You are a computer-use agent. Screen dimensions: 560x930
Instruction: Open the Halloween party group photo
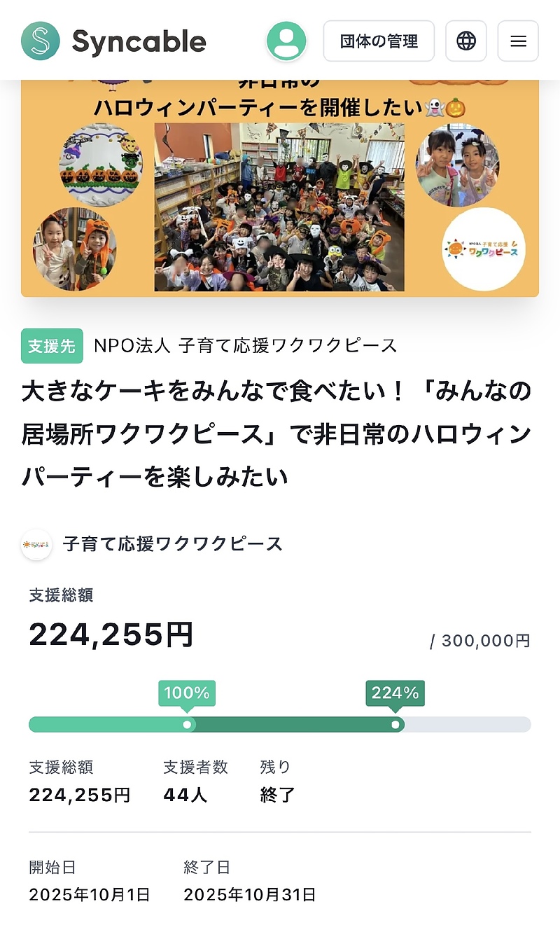coord(279,207)
